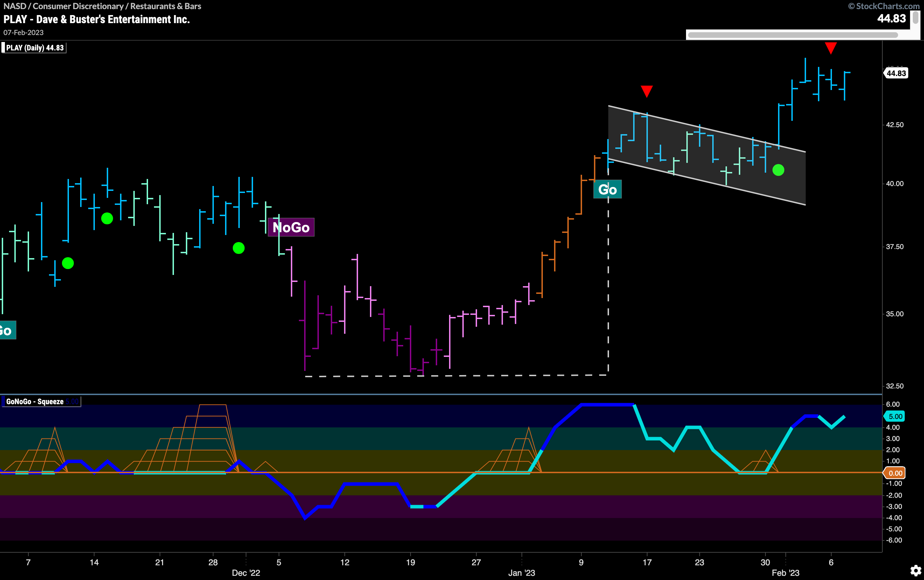Viewport: 924px width, 580px height.
Task: Click the 32.50 price axis label
Action: tap(895, 386)
